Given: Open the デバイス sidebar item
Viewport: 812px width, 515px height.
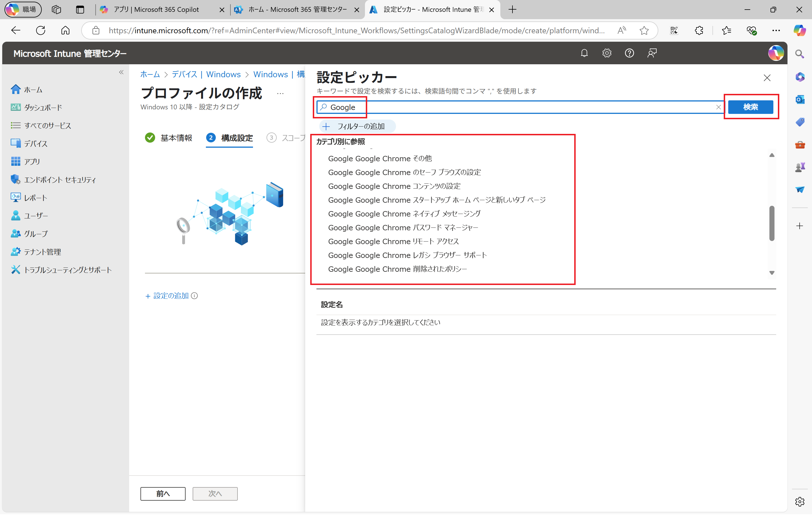Looking at the screenshot, I should [36, 144].
